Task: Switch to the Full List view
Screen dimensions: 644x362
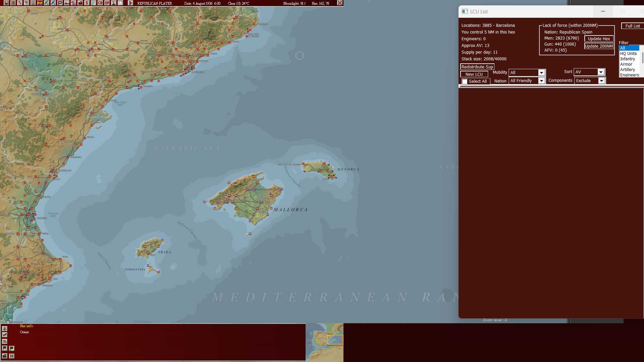Action: click(632, 26)
